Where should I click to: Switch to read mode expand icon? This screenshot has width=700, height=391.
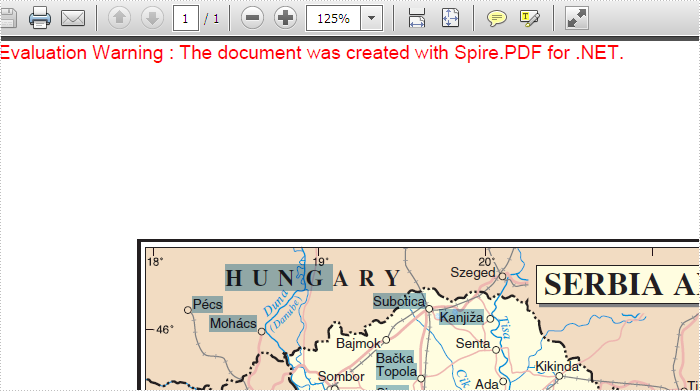click(577, 18)
